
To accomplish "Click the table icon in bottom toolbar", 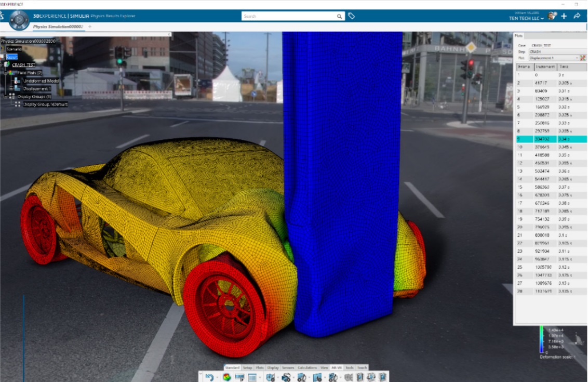I will pyautogui.click(x=252, y=377).
